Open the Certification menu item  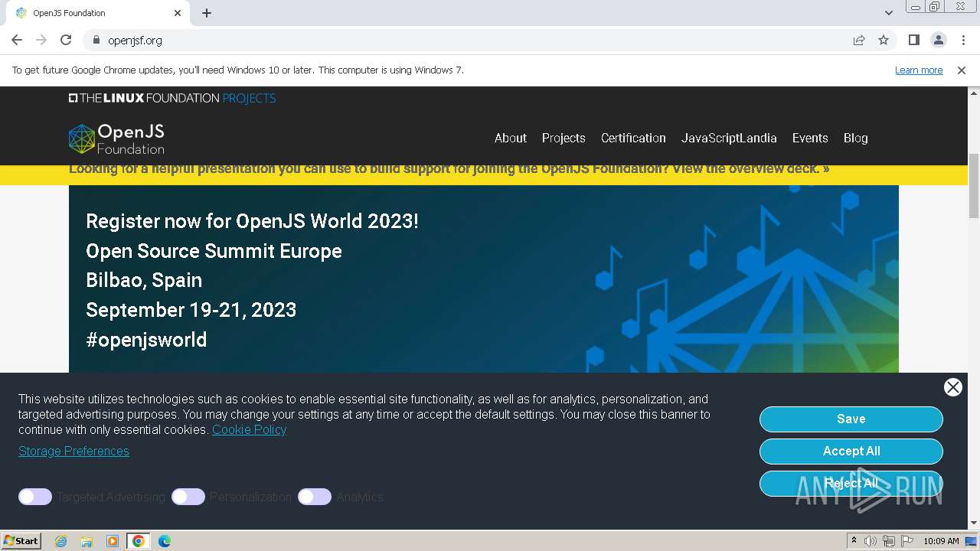[633, 138]
